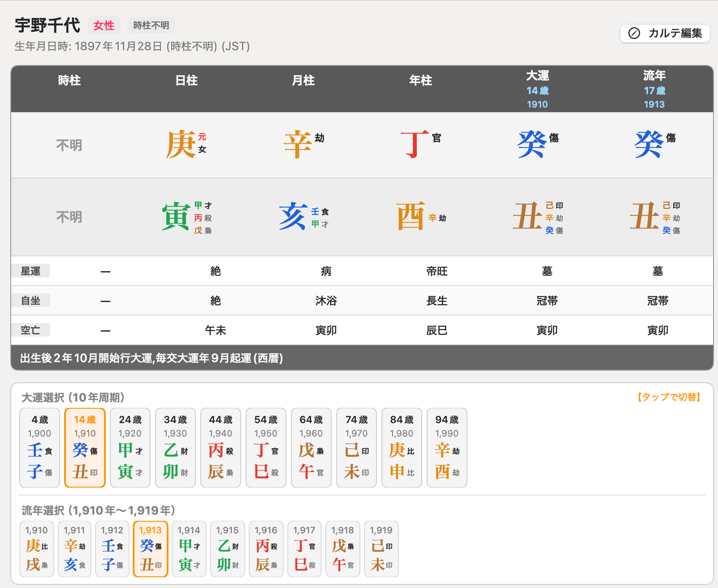718x588 pixels.
Task: Click the 寅 day branch character
Action: [176, 217]
